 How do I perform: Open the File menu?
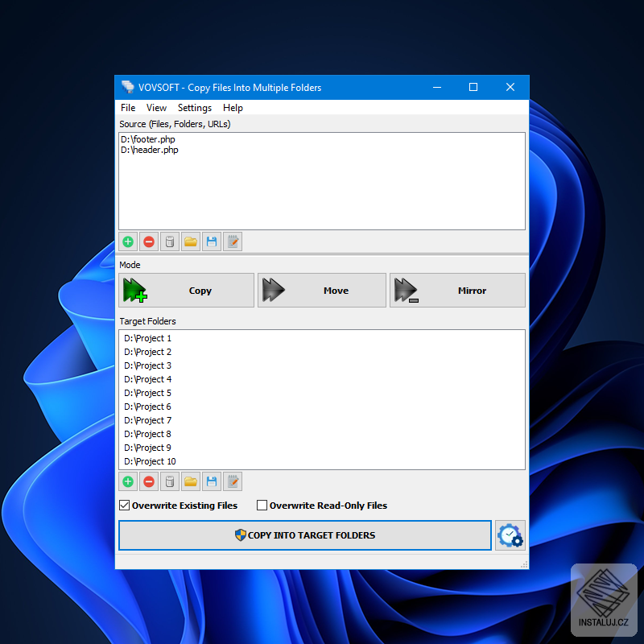pos(128,108)
